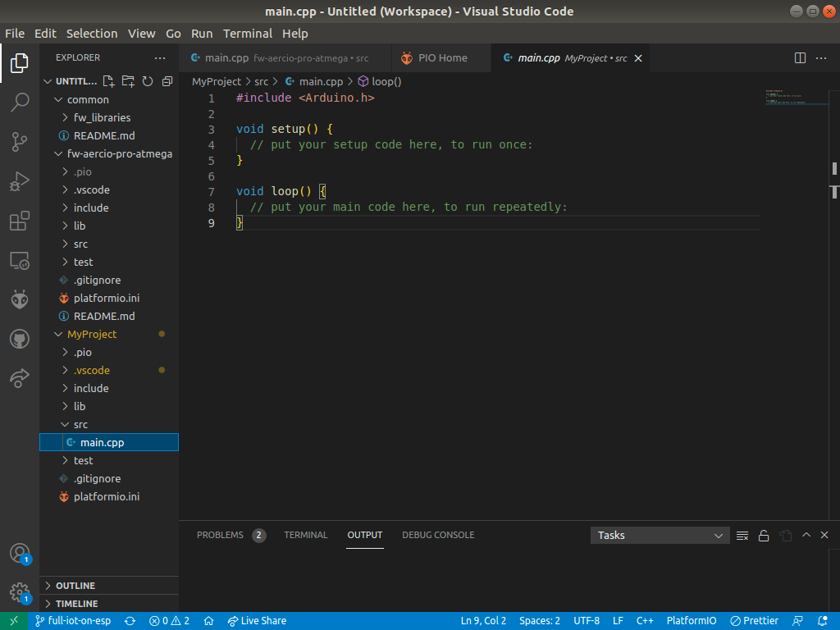The height and width of the screenshot is (630, 840).
Task: Toggle Prettier formatter in status bar
Action: (754, 621)
